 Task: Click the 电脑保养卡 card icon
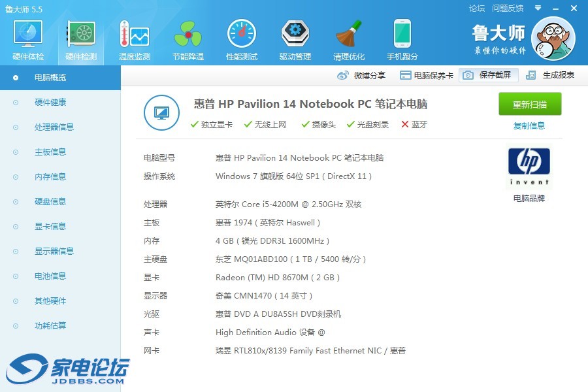pos(405,75)
